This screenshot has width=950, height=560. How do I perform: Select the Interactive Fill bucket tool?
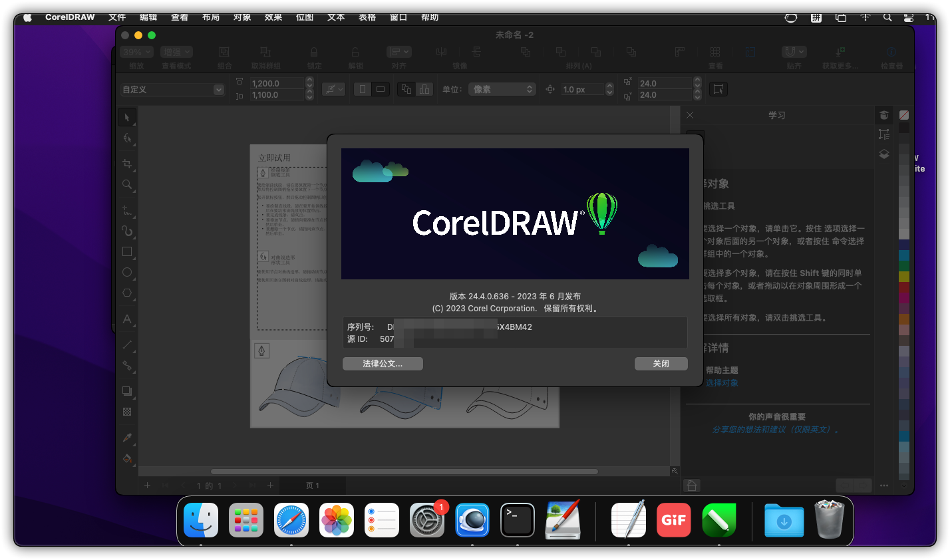click(127, 458)
